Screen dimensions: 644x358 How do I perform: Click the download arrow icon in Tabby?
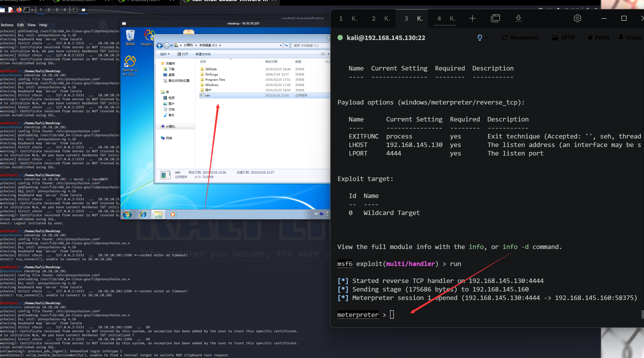click(518, 18)
